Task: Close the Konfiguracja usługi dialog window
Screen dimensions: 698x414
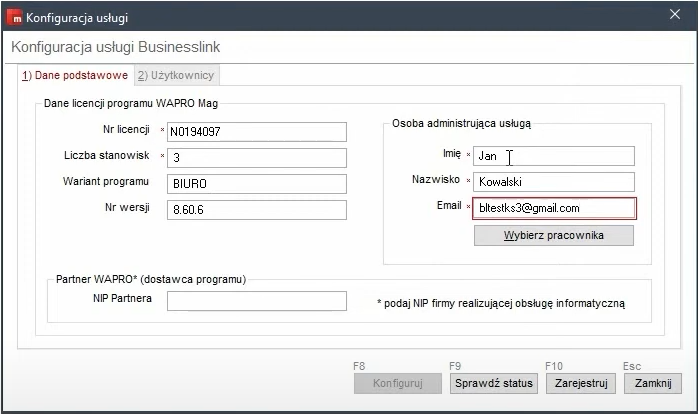Action: tap(675, 15)
